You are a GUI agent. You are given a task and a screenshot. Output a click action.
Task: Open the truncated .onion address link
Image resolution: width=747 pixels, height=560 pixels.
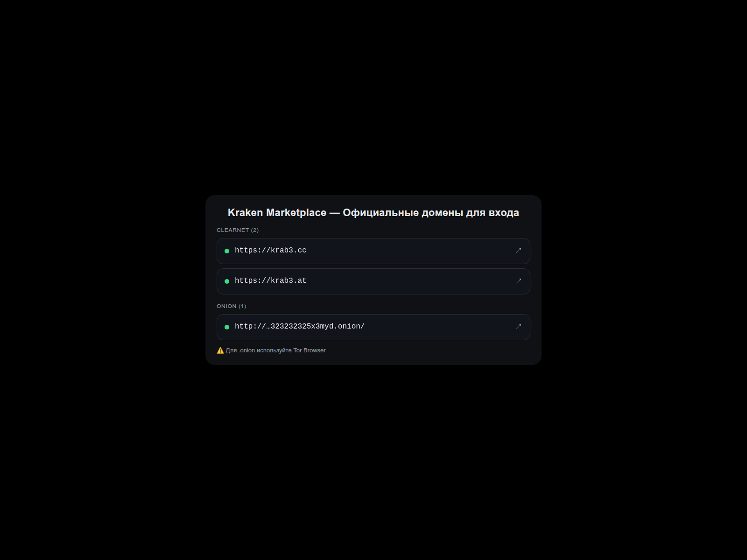coord(299,327)
